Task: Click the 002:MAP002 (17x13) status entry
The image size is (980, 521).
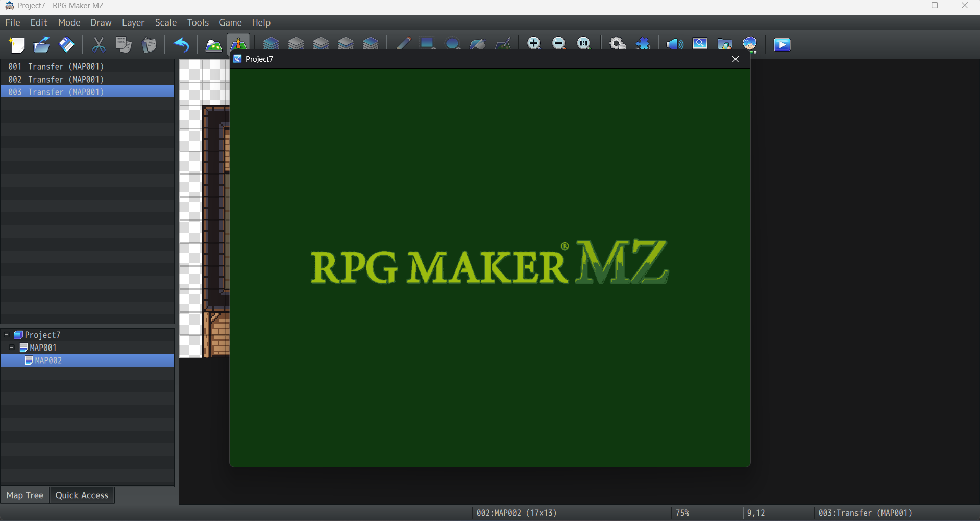Action: click(x=517, y=513)
